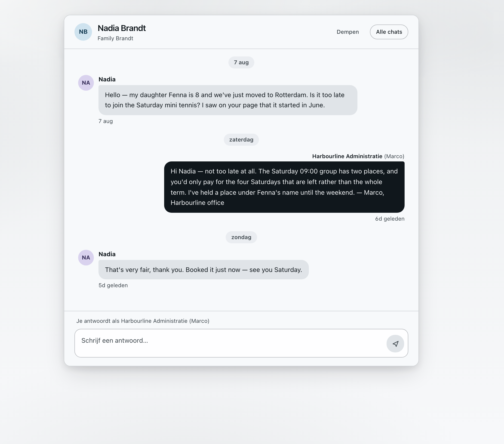
Task: Click the NA avatar beside the 7 aug message
Action: coord(86,83)
